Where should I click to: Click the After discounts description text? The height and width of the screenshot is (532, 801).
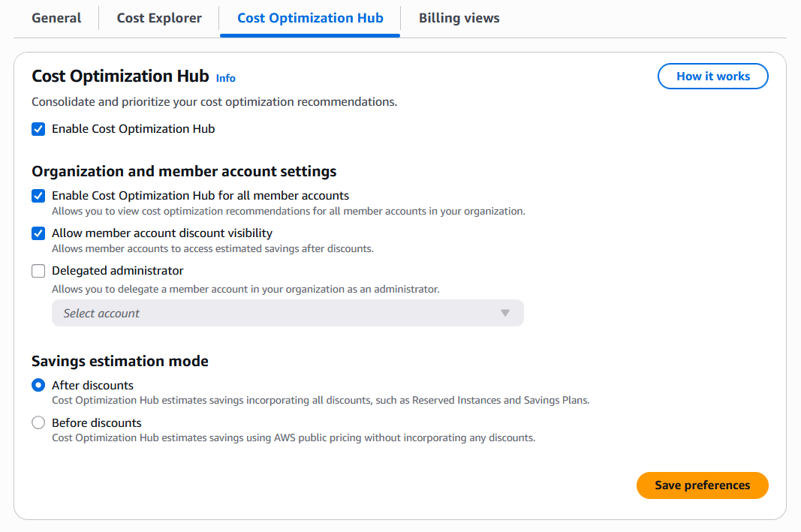[x=321, y=400]
